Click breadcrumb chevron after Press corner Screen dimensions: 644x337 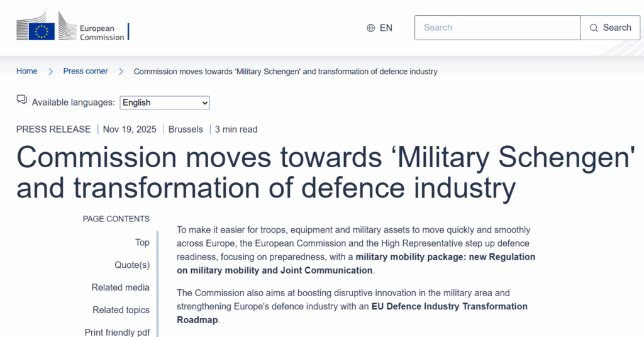[121, 72]
